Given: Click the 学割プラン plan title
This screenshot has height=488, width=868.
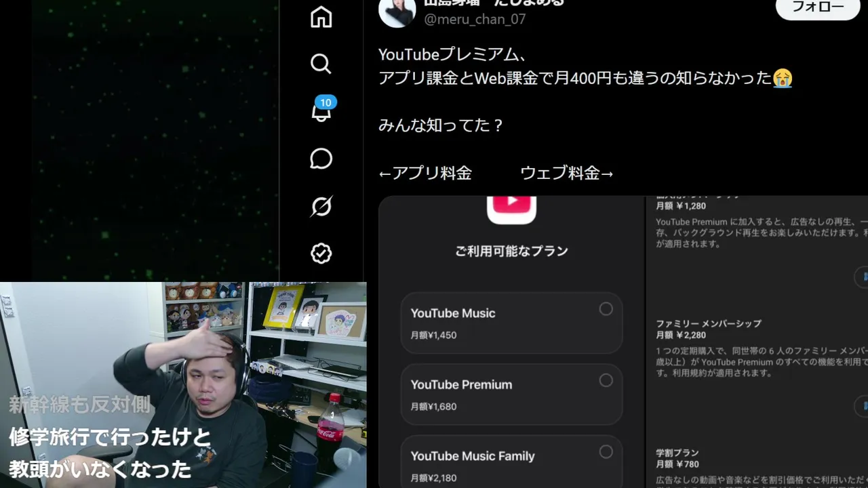Looking at the screenshot, I should click(677, 453).
